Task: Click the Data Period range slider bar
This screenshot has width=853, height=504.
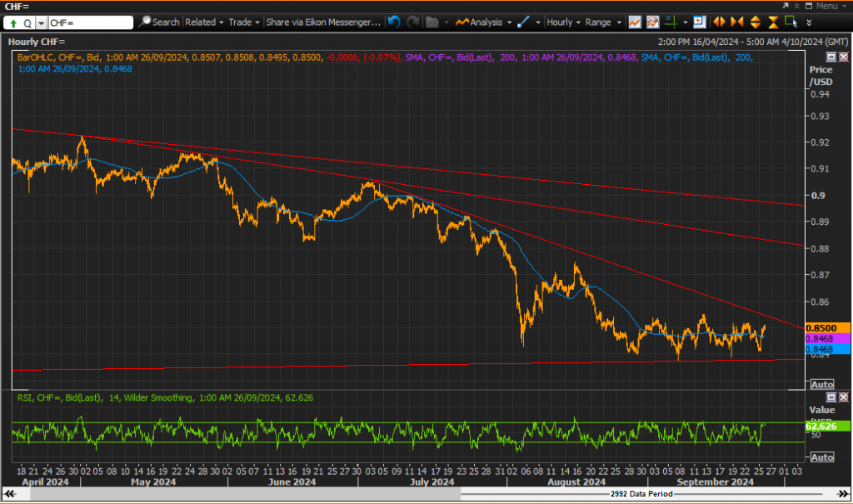Action: click(x=246, y=494)
